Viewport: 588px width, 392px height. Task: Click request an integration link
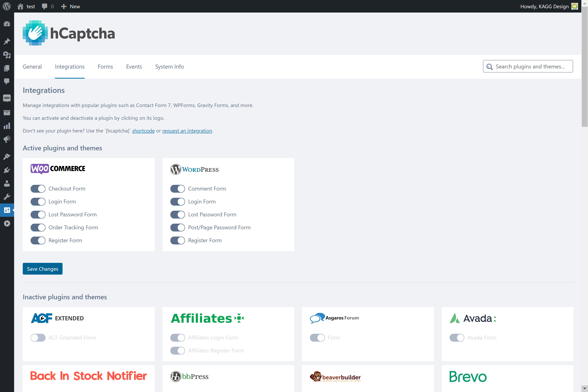[x=187, y=131]
